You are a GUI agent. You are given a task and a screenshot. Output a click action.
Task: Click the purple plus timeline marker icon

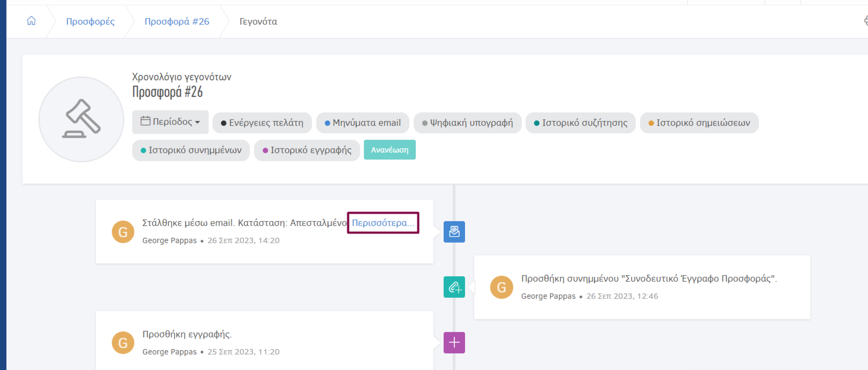click(x=454, y=343)
